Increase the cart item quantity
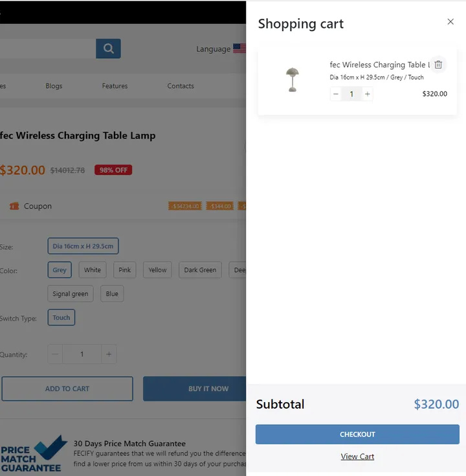Screen dimensions: 466x476 coord(368,94)
